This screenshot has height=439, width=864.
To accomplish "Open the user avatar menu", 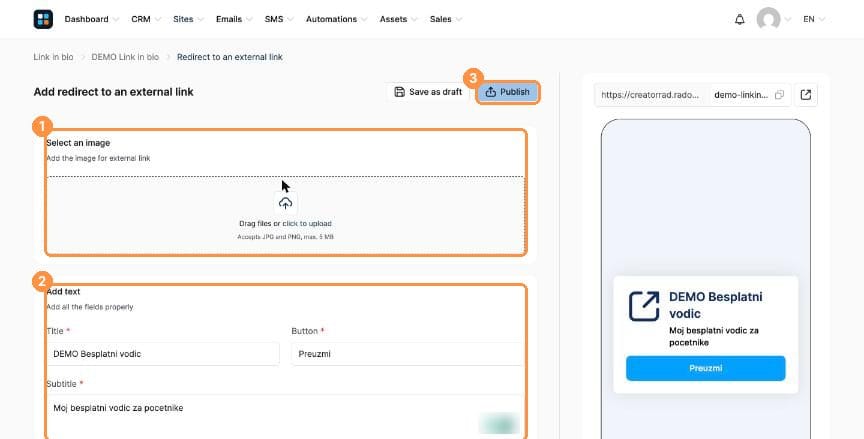I will pos(768,19).
